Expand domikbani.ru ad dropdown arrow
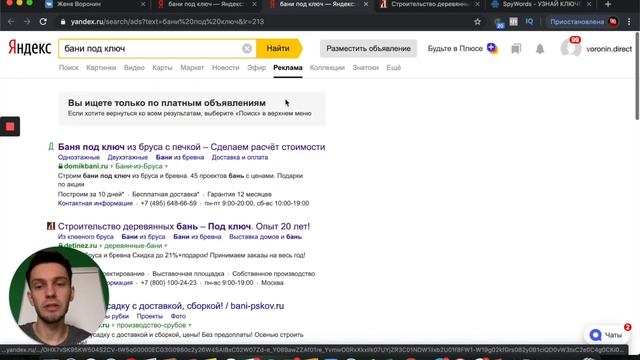 [x=166, y=166]
